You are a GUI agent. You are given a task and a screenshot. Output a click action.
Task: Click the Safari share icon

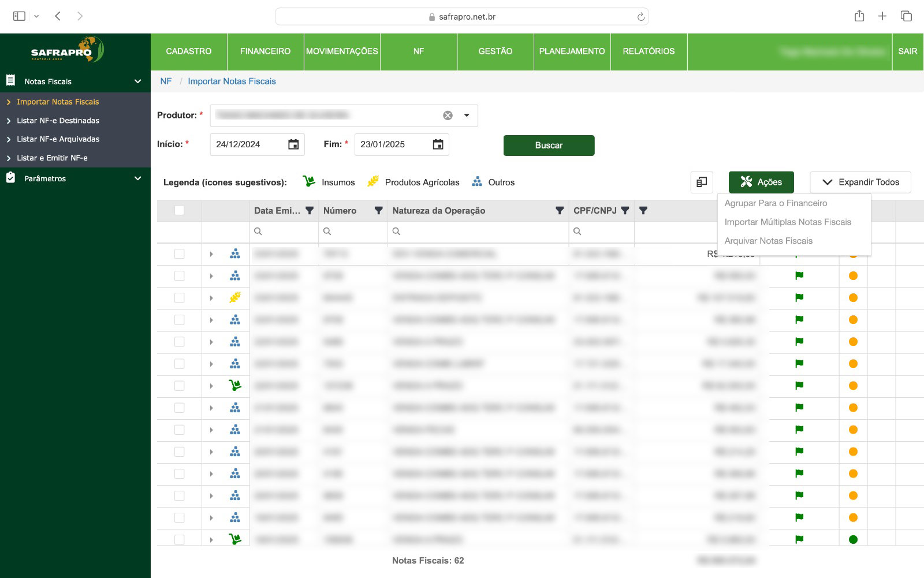(859, 16)
